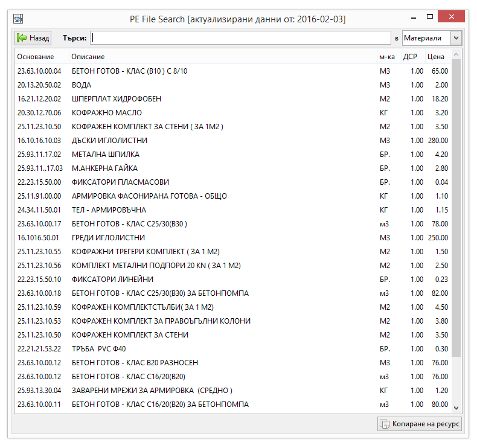Select the ФИКСАТОРИ ПЛАСМАСОВИ row

tap(232, 182)
